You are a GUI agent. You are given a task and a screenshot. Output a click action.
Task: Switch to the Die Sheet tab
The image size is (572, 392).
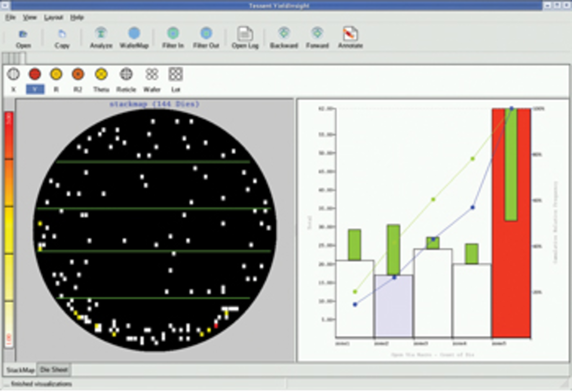pyautogui.click(x=53, y=370)
